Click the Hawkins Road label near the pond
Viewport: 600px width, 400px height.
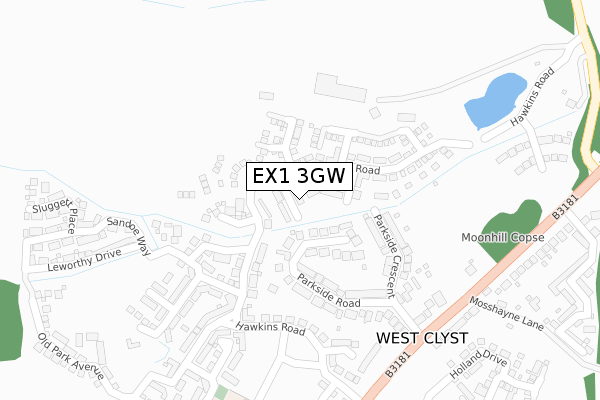[x=532, y=96]
